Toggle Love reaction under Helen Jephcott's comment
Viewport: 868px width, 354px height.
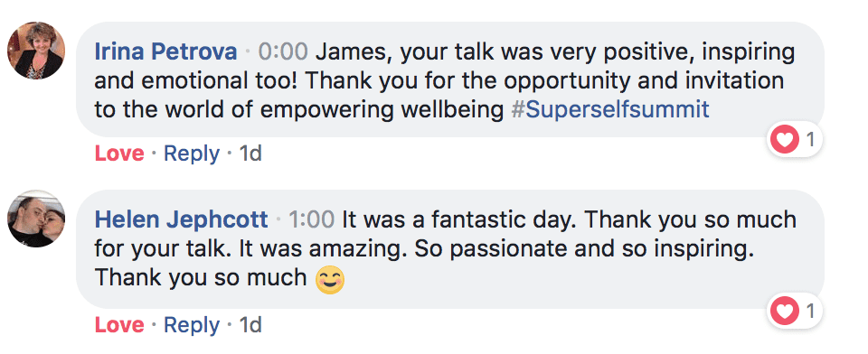pos(119,325)
